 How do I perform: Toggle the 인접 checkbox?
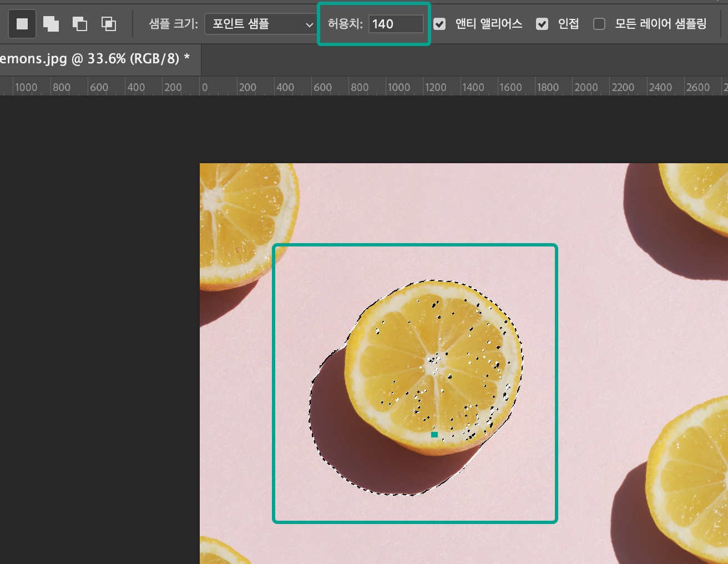tap(542, 24)
